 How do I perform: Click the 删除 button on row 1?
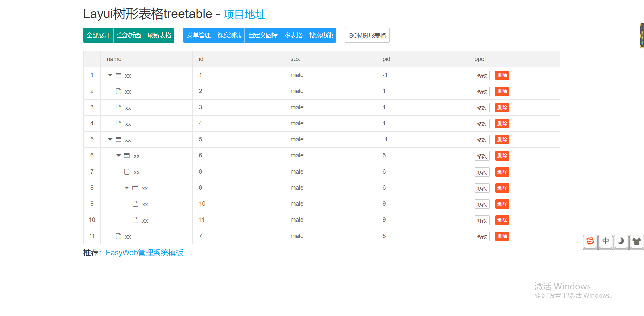tap(502, 75)
